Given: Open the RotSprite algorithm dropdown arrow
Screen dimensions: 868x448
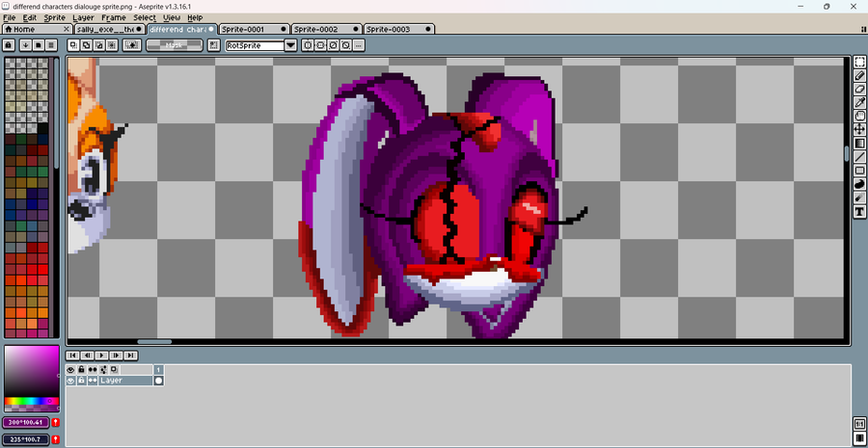Looking at the screenshot, I should (x=290, y=45).
